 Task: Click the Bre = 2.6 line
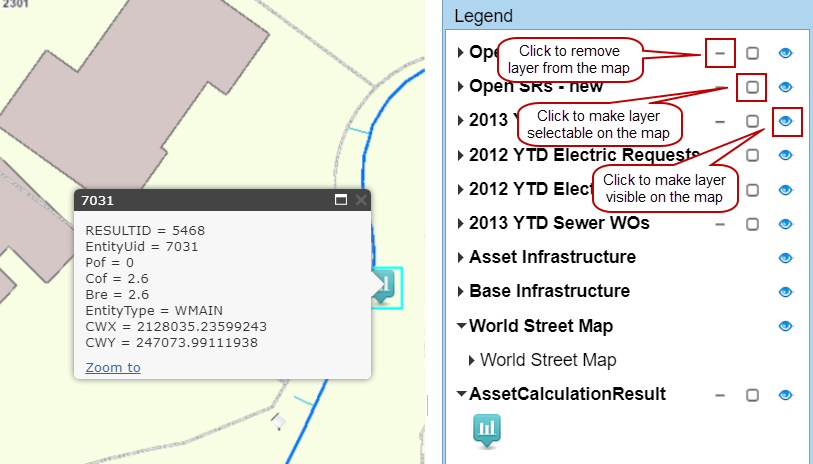click(x=117, y=294)
